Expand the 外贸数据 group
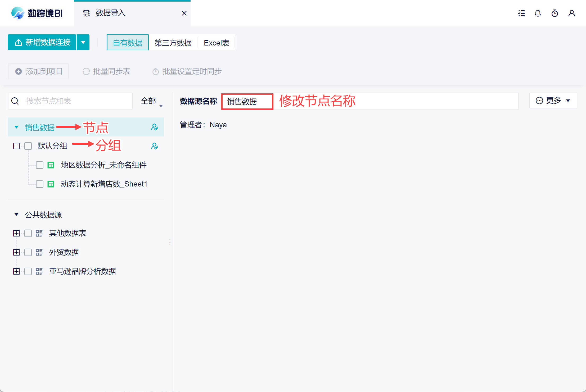 click(x=16, y=252)
